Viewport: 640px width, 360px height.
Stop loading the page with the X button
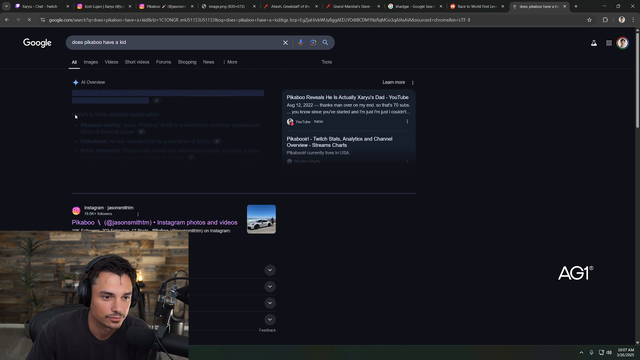[x=29, y=20]
